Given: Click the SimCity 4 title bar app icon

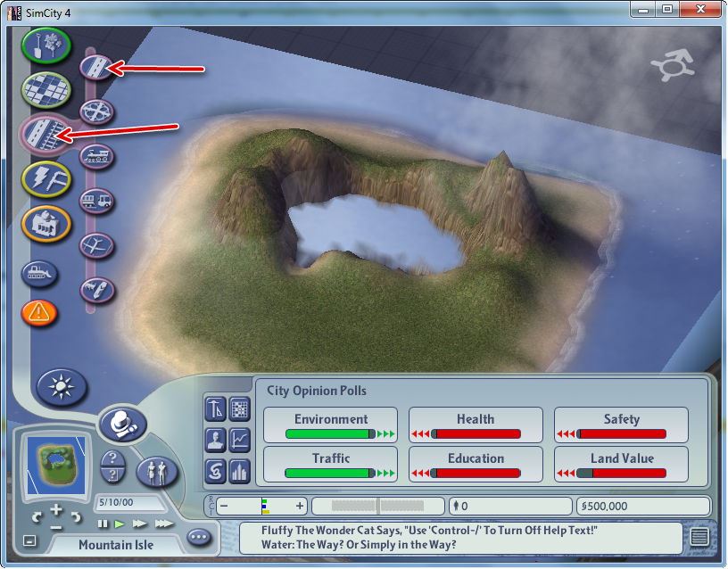Looking at the screenshot, I should click(14, 12).
